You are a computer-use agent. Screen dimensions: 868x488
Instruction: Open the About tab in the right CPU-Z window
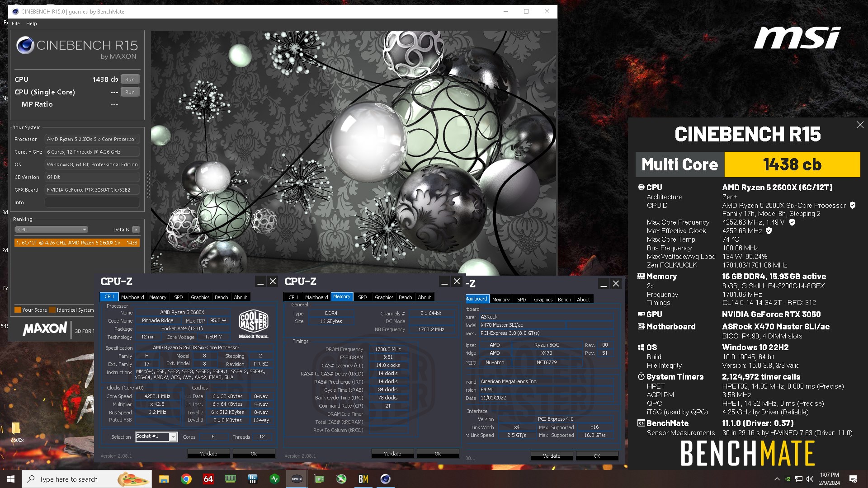(x=583, y=300)
